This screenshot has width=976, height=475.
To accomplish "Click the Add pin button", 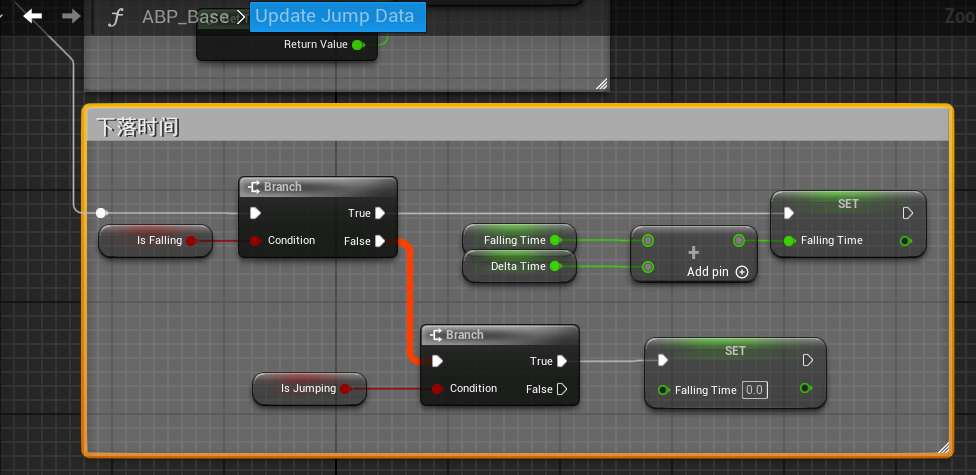I will click(x=717, y=272).
